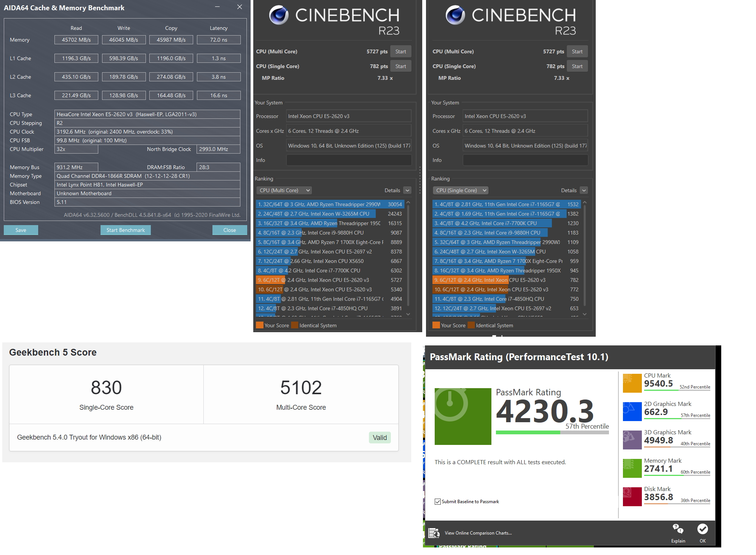Select Core i9-9880H multi-core row 9087

330,233
